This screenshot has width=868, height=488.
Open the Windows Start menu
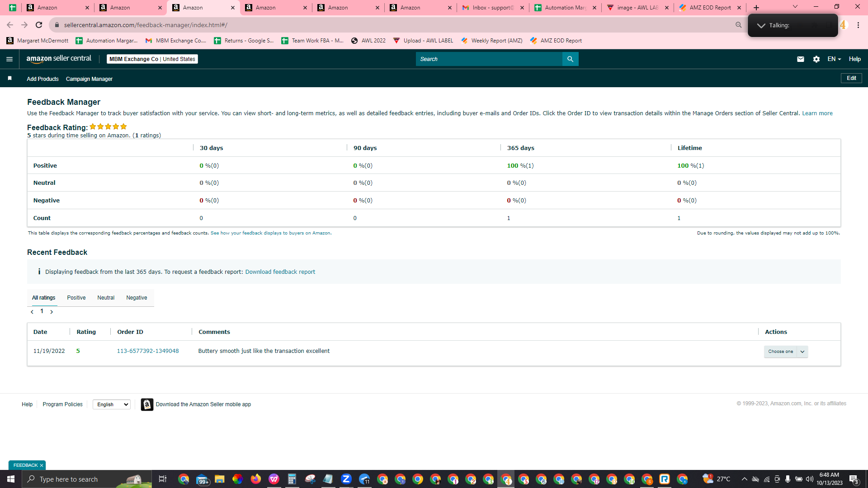pos(11,479)
